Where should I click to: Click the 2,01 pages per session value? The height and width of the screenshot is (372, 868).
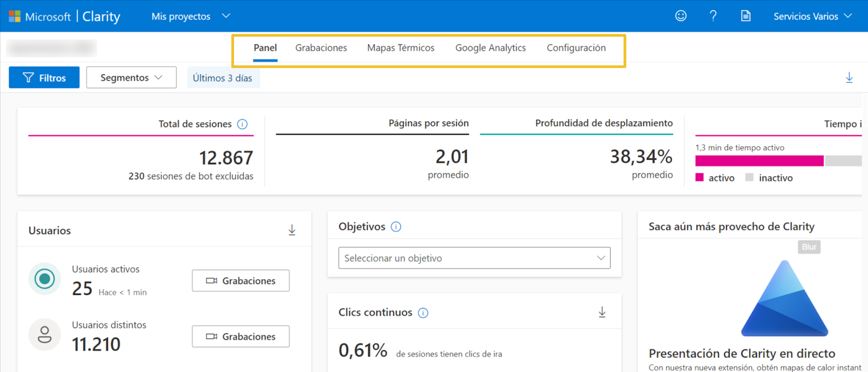pyautogui.click(x=452, y=157)
